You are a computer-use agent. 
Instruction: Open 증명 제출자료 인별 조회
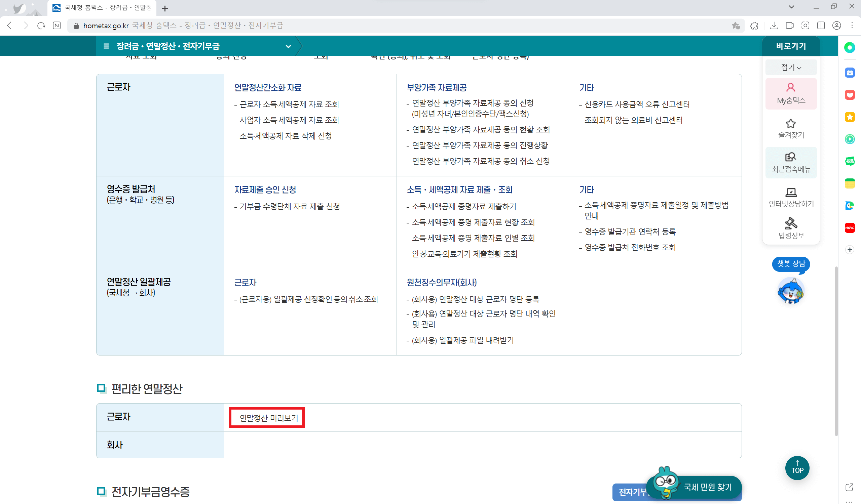[x=473, y=238]
